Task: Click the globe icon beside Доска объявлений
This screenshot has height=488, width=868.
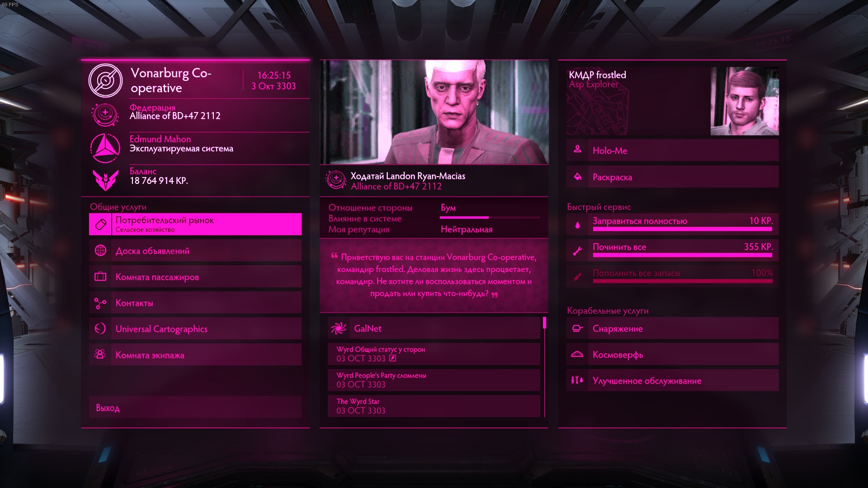Action: pos(100,250)
